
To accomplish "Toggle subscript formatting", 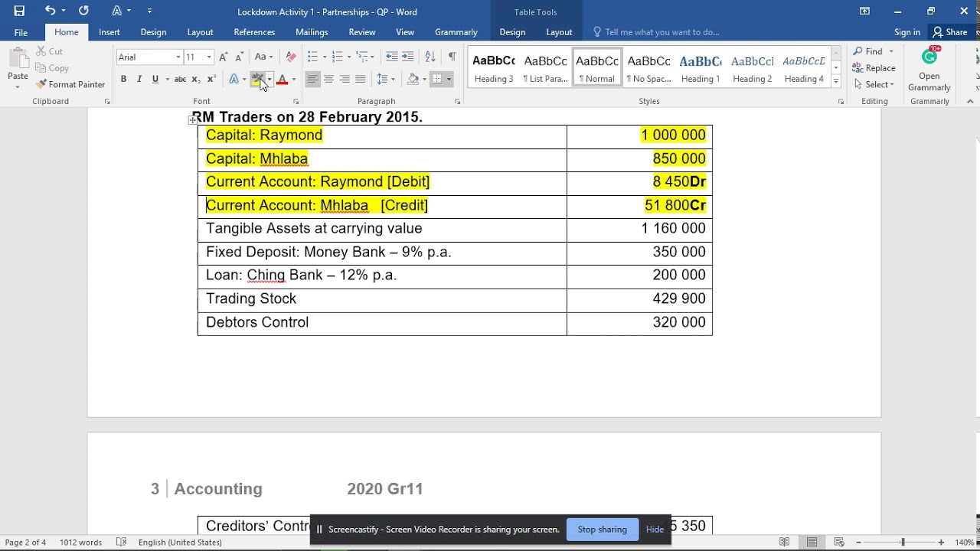I will pyautogui.click(x=196, y=79).
